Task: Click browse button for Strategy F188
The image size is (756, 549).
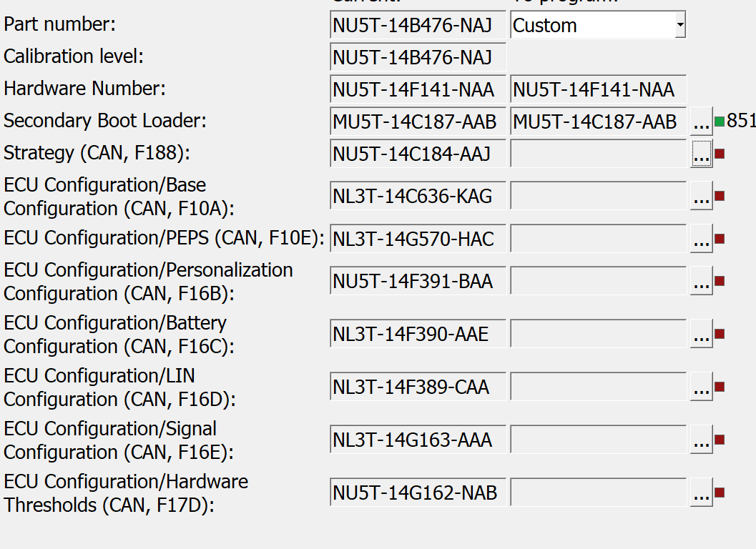Action: (701, 154)
